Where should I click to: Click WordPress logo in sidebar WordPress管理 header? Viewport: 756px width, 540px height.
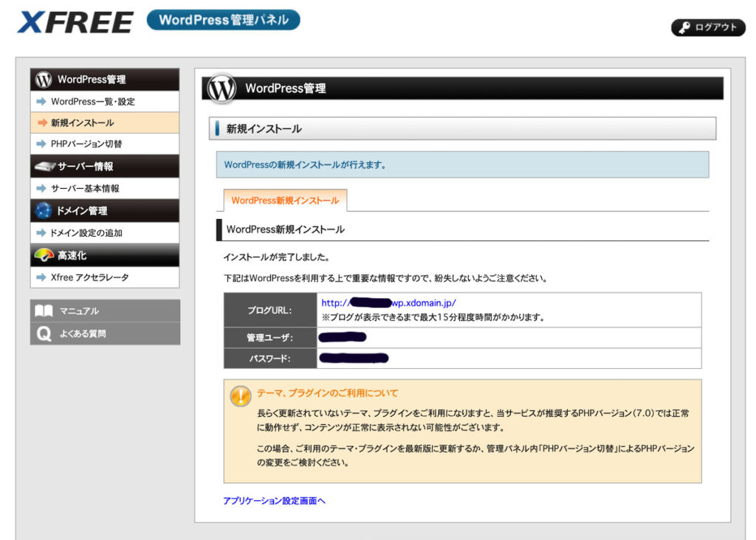point(44,80)
